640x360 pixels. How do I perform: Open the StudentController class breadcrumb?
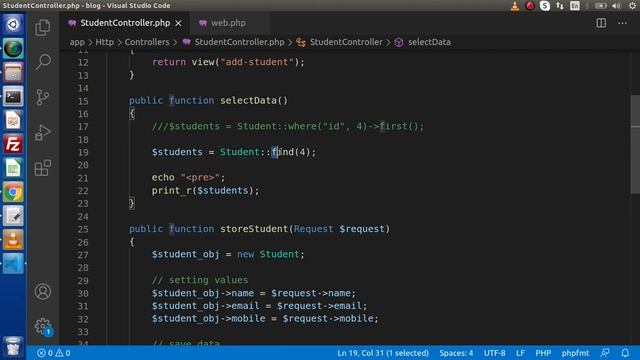tap(346, 42)
